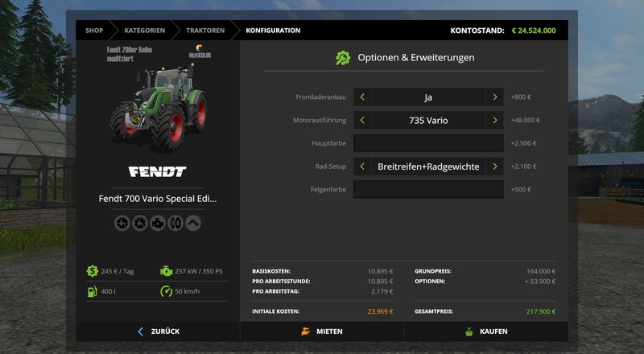Click the daily upkeep cost icon
The height and width of the screenshot is (354, 644).
(93, 271)
